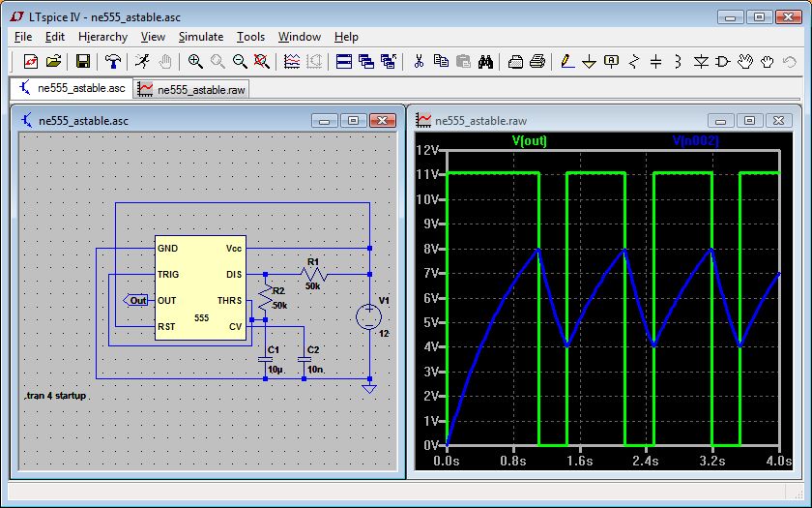Open Pick Visible Traces icon
The height and width of the screenshot is (508, 812).
coord(292,62)
